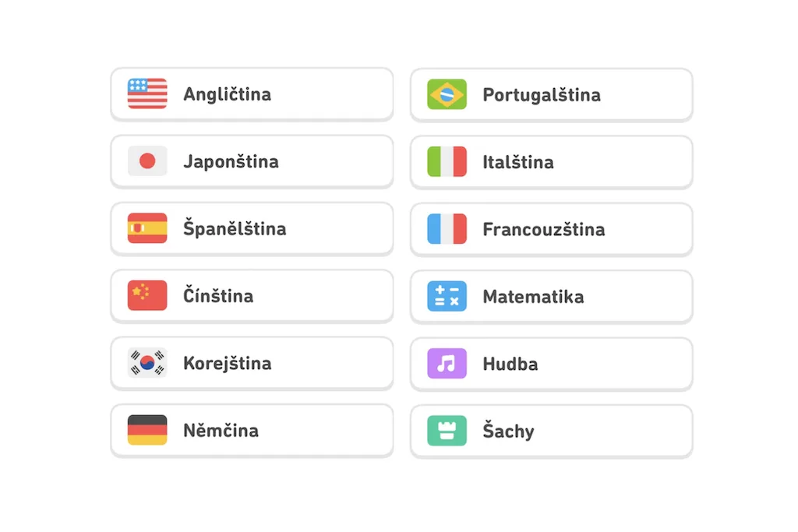Select the Španělština course
Viewport: 798px width, 532px height.
coord(251,228)
